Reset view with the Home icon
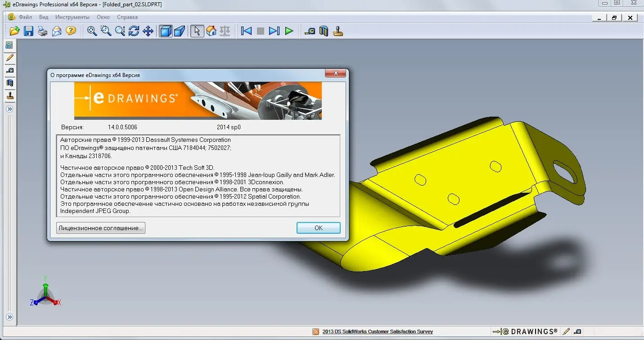 (x=211, y=31)
